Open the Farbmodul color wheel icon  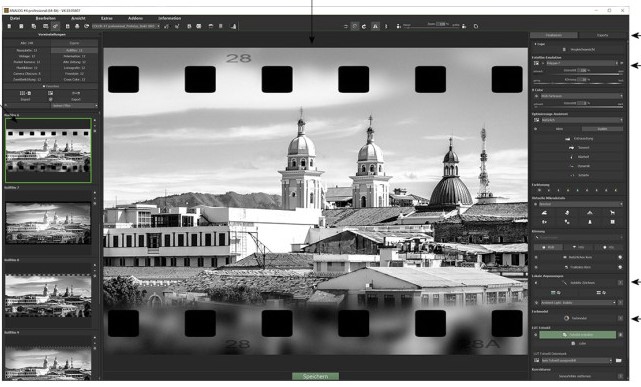tap(567, 318)
